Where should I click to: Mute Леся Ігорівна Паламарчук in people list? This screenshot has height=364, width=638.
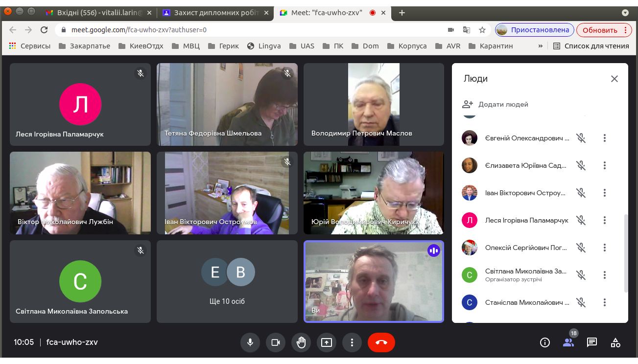tap(581, 220)
